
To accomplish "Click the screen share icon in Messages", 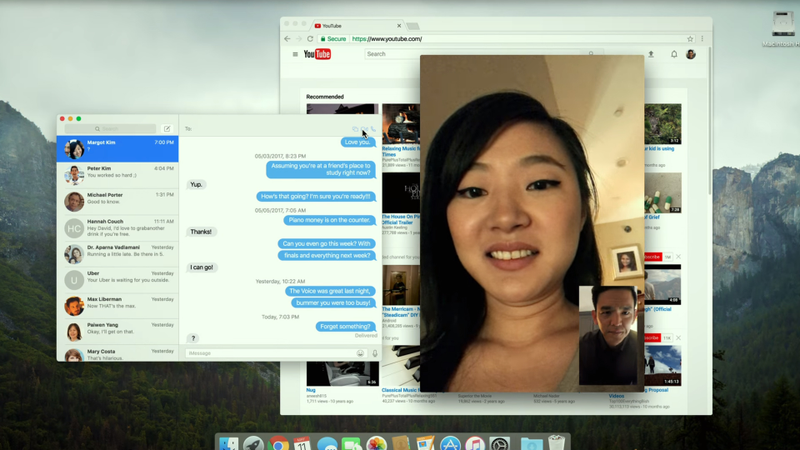I will click(x=355, y=129).
